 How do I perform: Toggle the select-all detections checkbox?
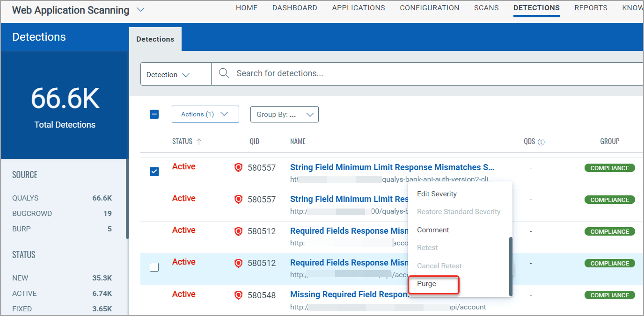coord(154,114)
